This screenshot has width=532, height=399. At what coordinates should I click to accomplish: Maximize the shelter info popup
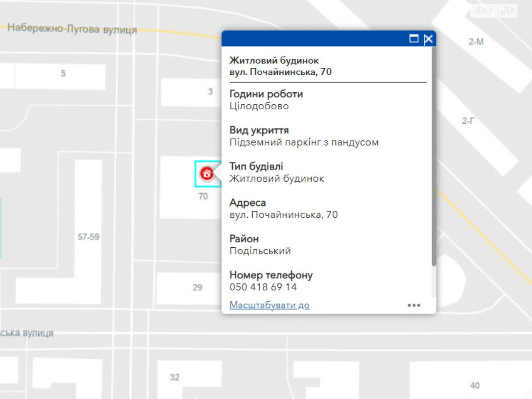click(x=414, y=39)
